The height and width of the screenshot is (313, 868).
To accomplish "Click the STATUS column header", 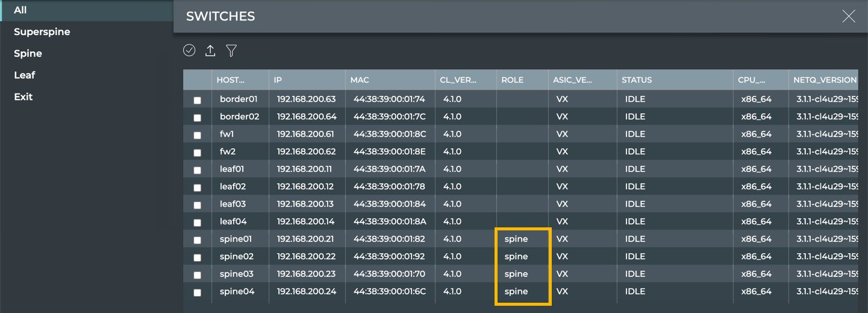I will 637,80.
